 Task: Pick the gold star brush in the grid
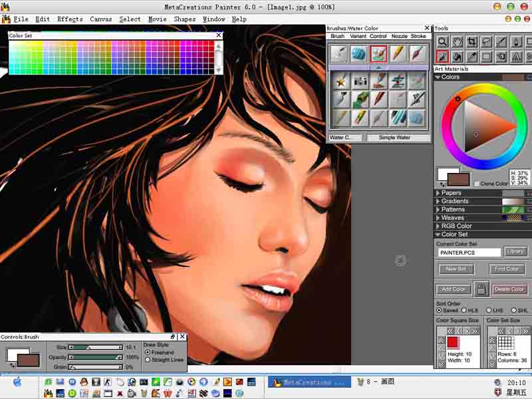point(340,81)
